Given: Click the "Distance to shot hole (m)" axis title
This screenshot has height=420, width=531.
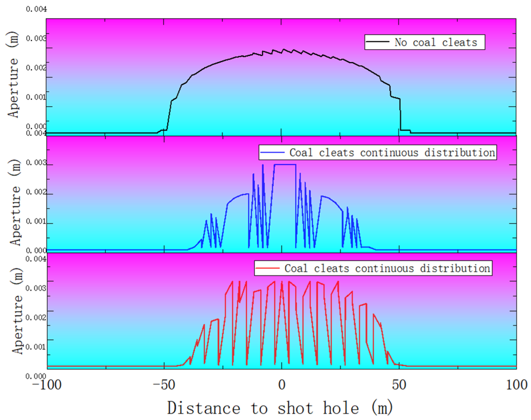Looking at the screenshot, I should [x=280, y=408].
